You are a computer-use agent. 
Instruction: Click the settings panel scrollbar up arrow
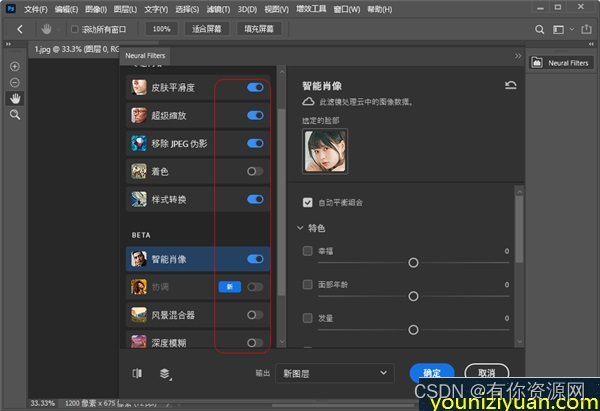519,191
